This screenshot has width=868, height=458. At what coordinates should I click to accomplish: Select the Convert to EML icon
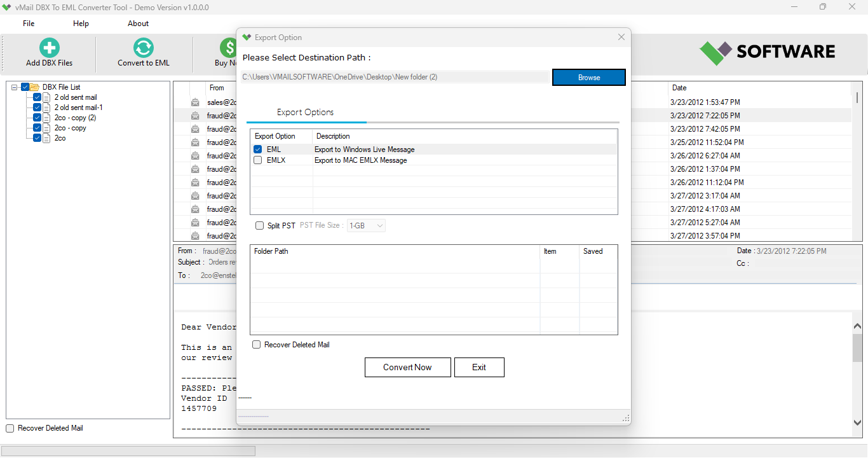[143, 46]
